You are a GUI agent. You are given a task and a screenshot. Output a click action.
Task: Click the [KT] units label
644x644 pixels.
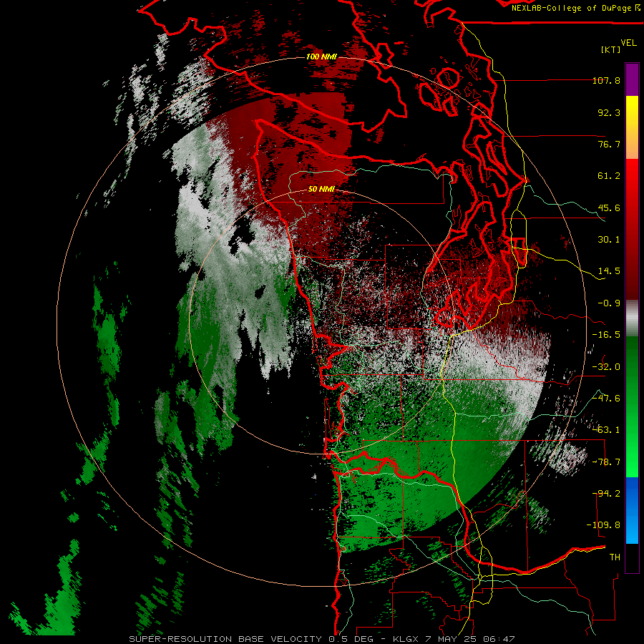(611, 49)
